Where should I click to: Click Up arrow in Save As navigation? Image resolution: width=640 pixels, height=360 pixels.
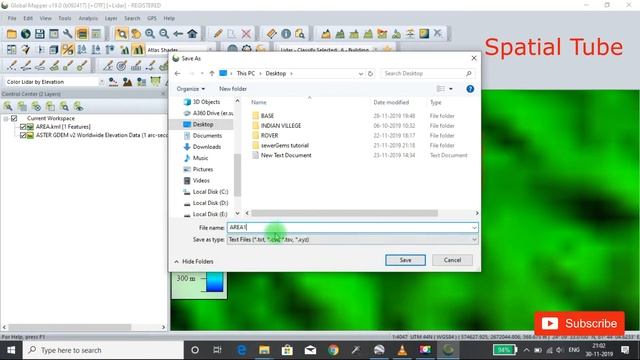[212, 73]
